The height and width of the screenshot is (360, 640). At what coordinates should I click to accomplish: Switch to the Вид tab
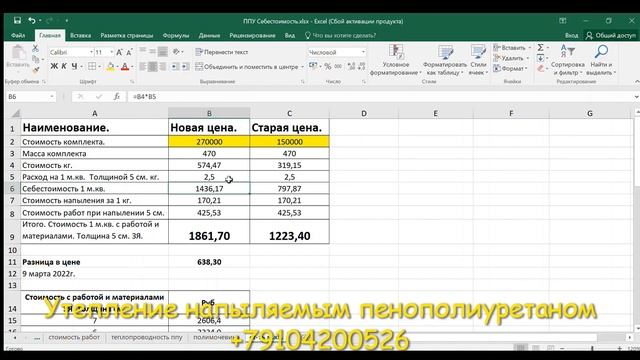click(290, 36)
